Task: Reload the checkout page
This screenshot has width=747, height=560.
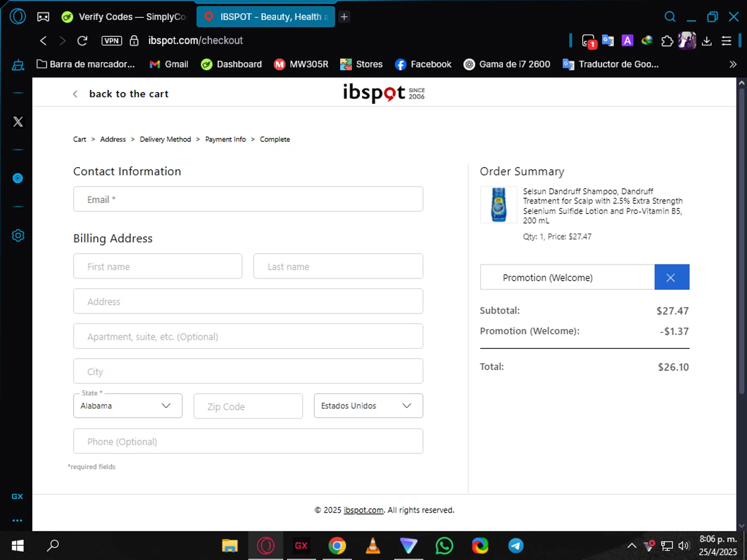Action: (x=82, y=41)
